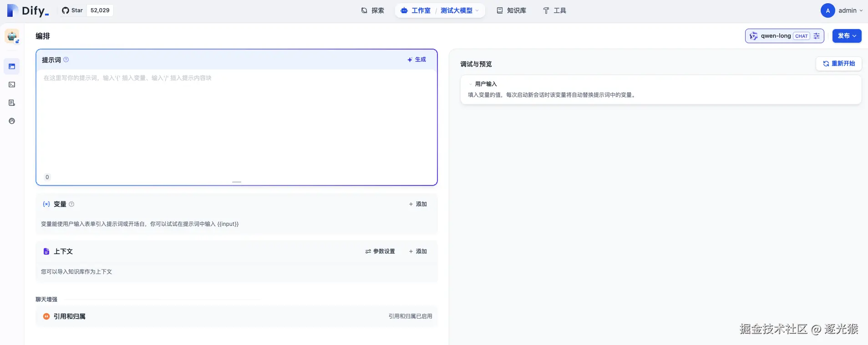
Task: Open the API access sidebar icon
Action: coord(12,85)
